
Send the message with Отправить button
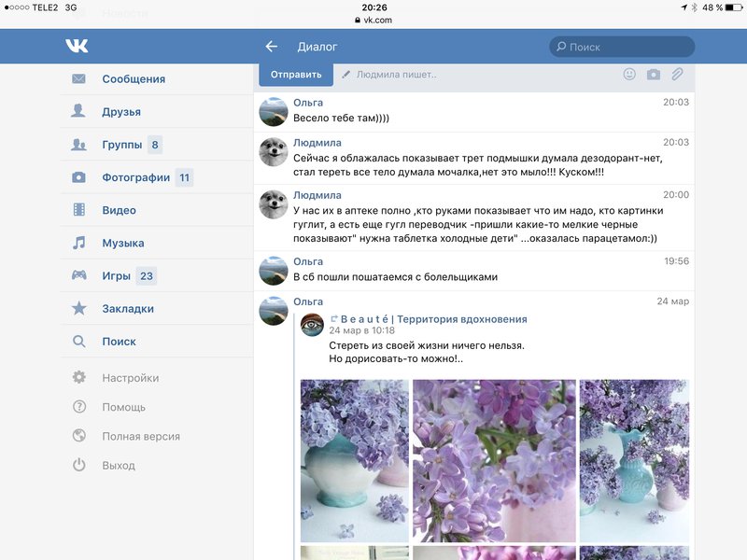(296, 75)
